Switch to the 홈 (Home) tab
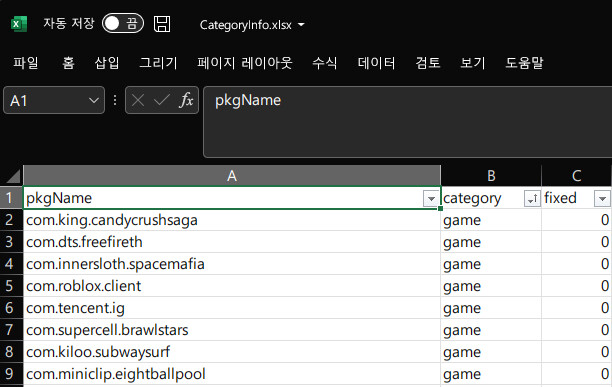The width and height of the screenshot is (612, 387). coord(68,62)
